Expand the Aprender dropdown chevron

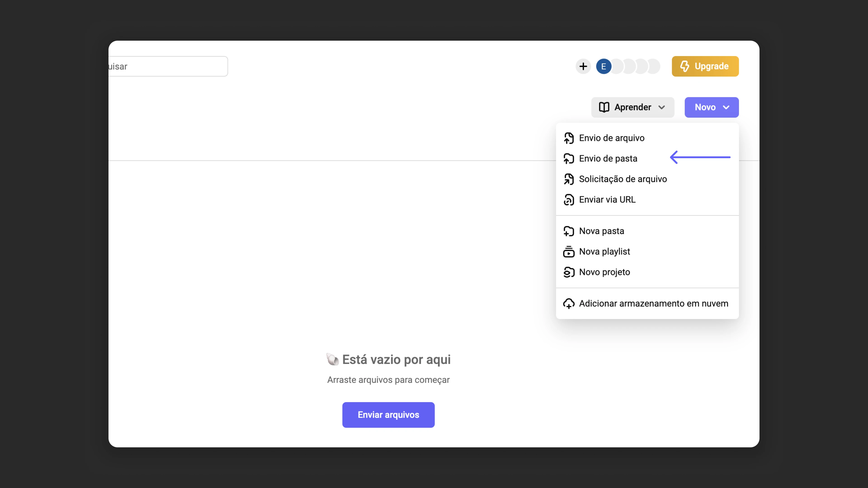(661, 108)
